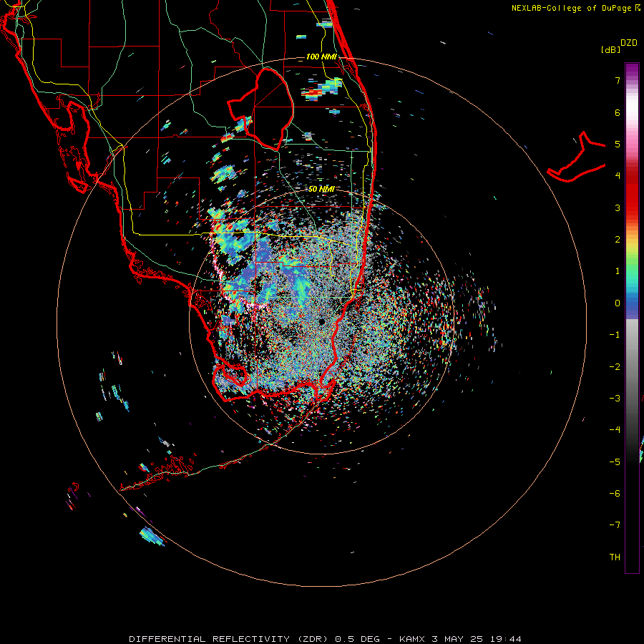The image size is (644, 644).
Task: Click the 100 NMI range ring label
Action: (321, 57)
